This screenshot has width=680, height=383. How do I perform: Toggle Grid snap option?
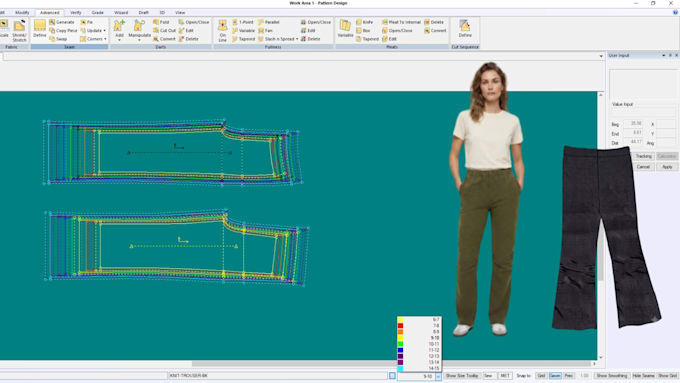click(x=541, y=376)
